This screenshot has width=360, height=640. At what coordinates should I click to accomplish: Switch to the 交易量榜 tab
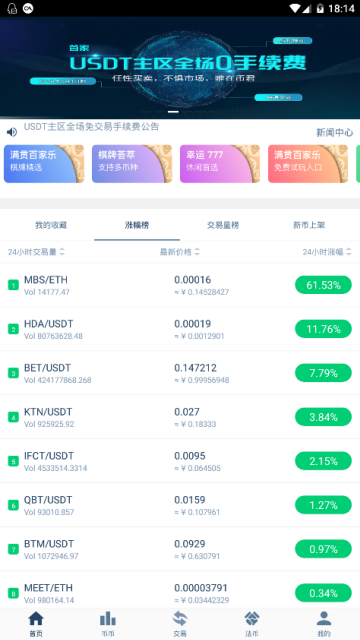click(223, 225)
